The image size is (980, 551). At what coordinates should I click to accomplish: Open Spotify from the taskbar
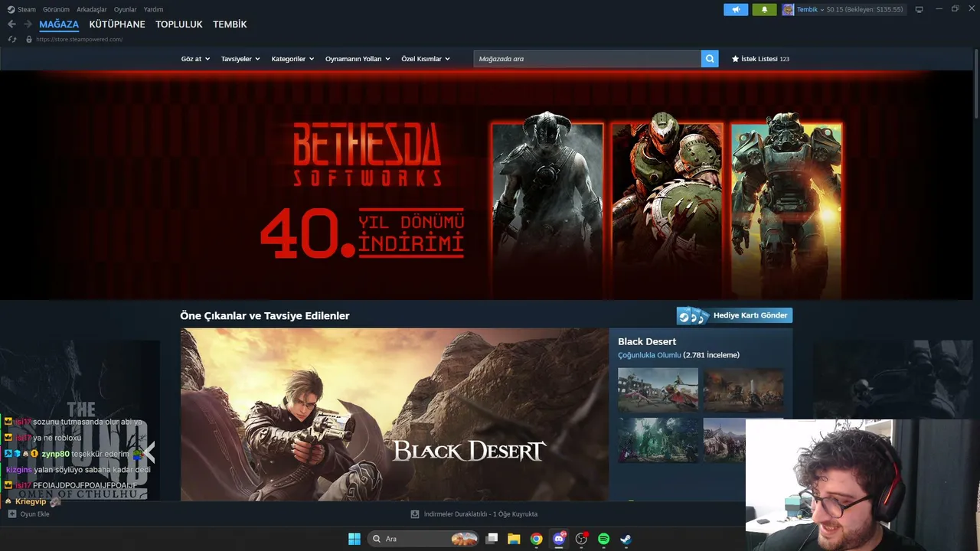[x=603, y=539]
